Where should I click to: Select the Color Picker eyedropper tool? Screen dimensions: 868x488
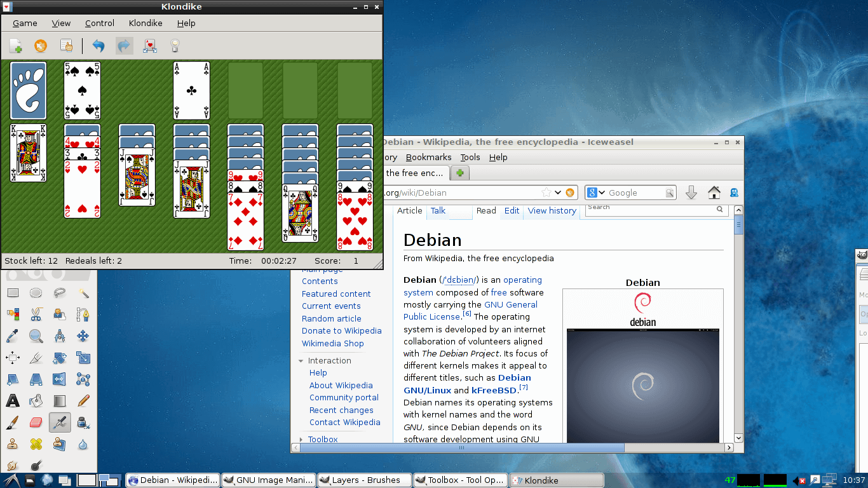(x=13, y=335)
